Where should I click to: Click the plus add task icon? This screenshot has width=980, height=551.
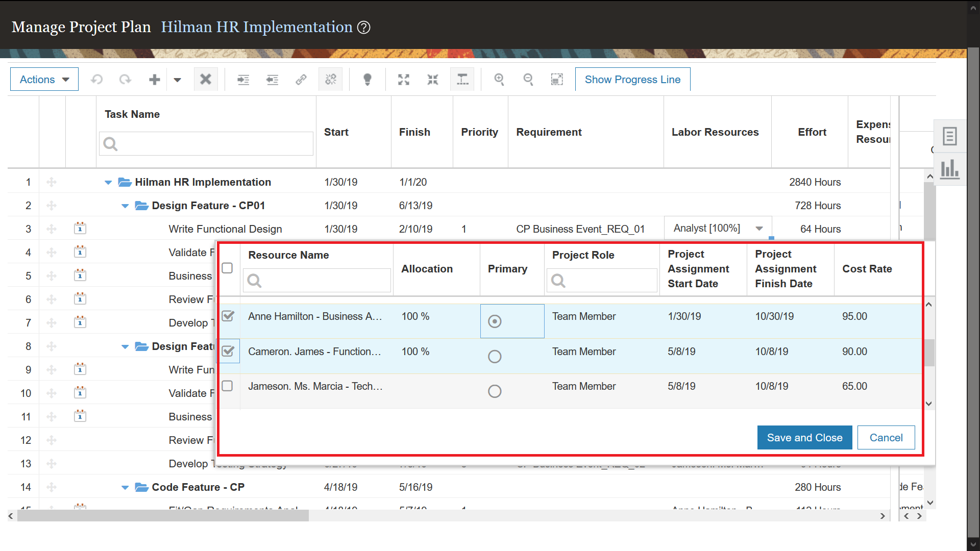pyautogui.click(x=154, y=80)
